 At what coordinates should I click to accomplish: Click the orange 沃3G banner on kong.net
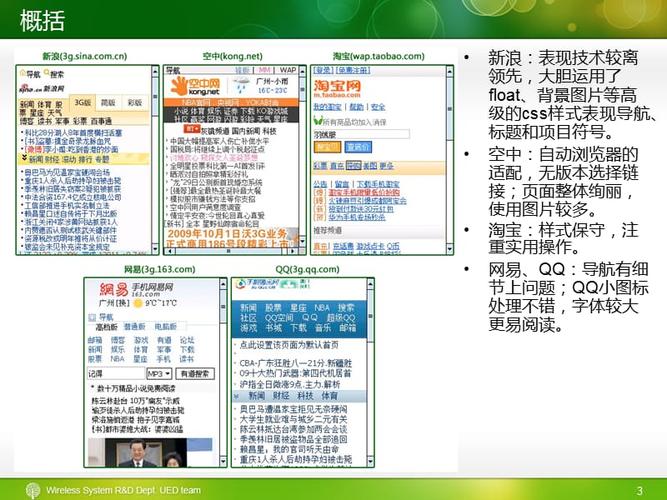coord(232,238)
